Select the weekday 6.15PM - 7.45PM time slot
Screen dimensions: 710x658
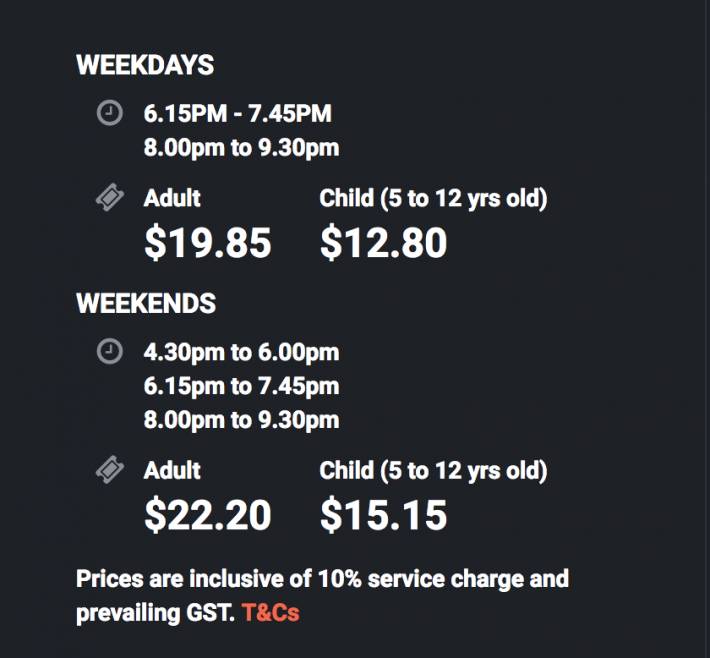tap(237, 114)
